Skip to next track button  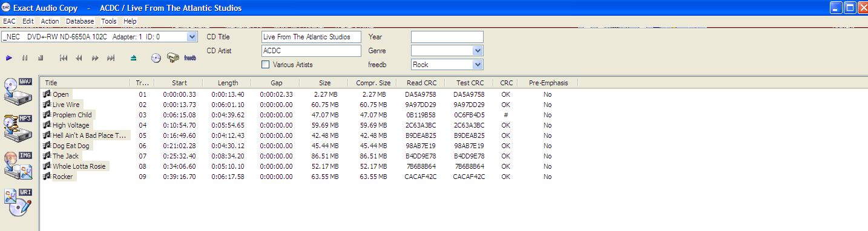[x=111, y=58]
